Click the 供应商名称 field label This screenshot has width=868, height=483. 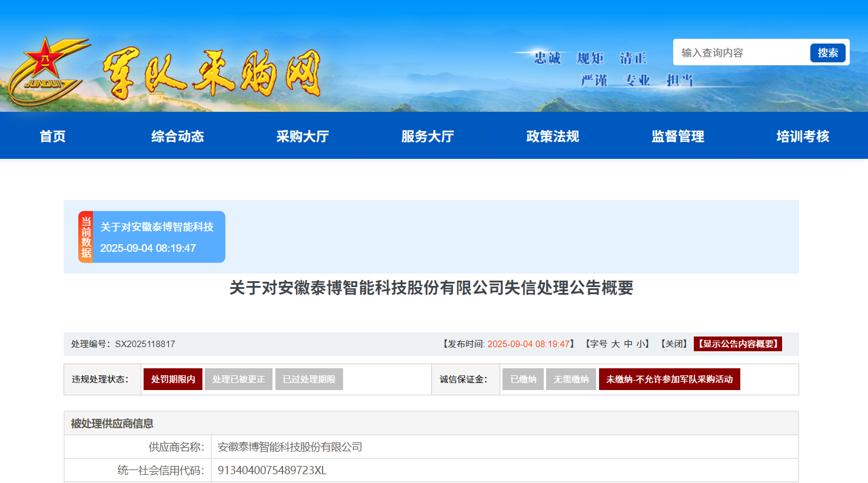[177, 447]
